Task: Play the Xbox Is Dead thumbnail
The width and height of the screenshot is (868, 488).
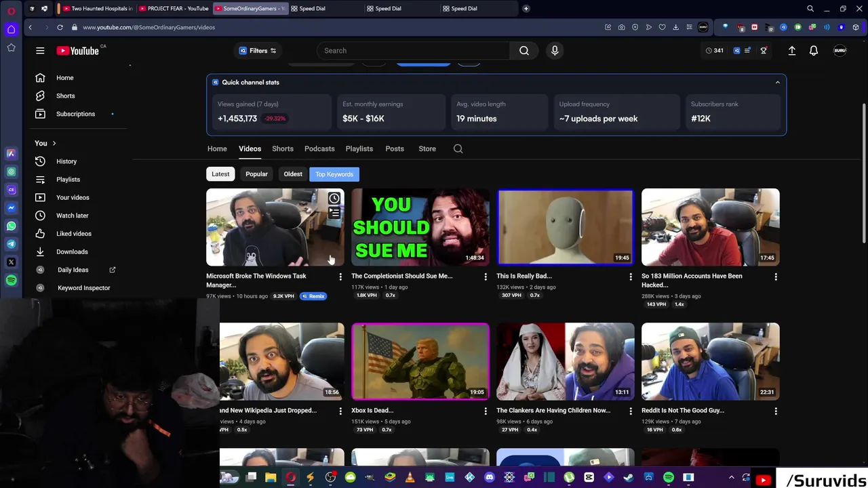Action: pos(420,361)
